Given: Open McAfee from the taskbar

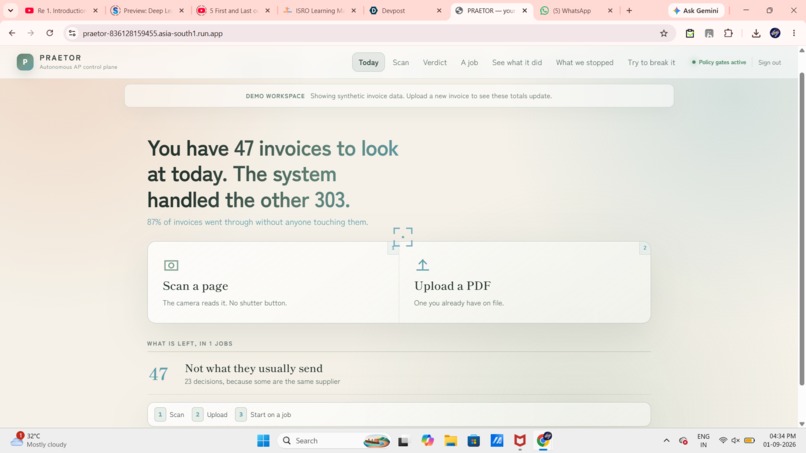Looking at the screenshot, I should [x=520, y=441].
